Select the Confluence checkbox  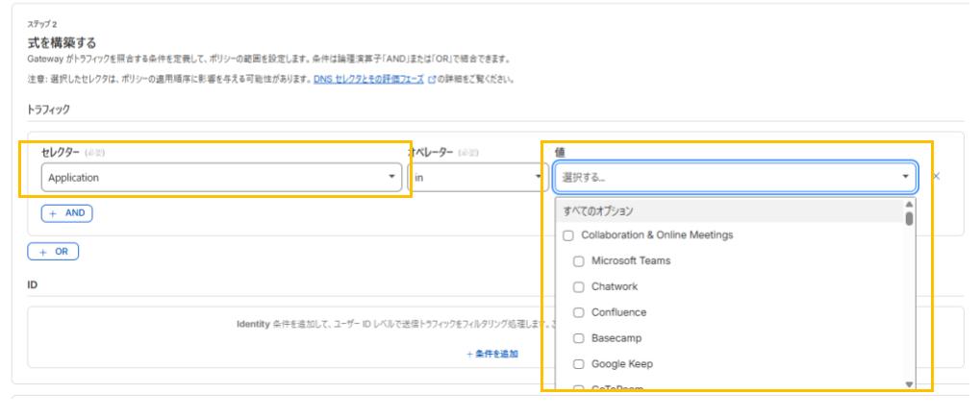[x=578, y=312]
